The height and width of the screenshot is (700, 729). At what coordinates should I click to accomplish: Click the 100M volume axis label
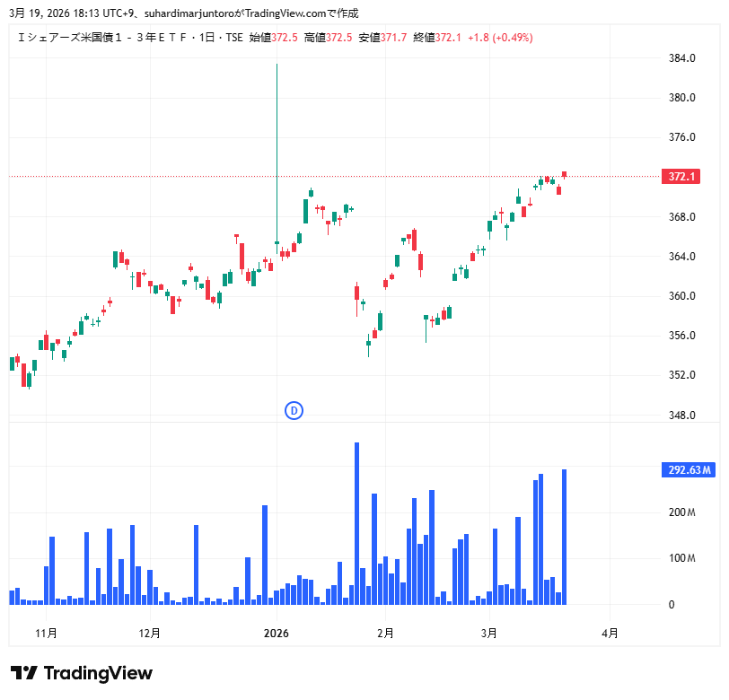point(682,558)
